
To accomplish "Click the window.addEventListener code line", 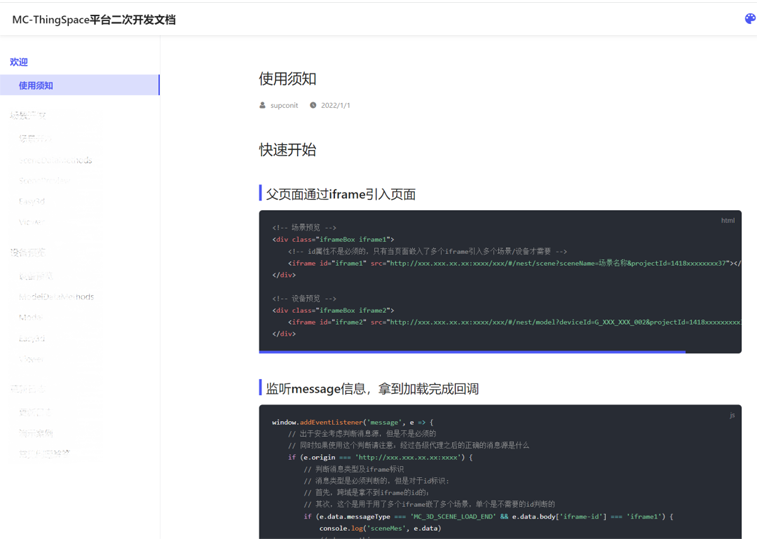I will pos(353,422).
